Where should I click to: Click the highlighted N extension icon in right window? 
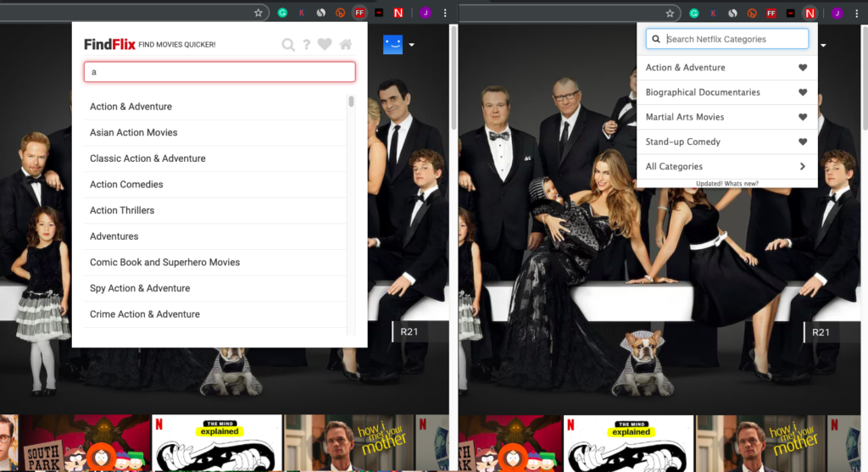click(x=810, y=13)
